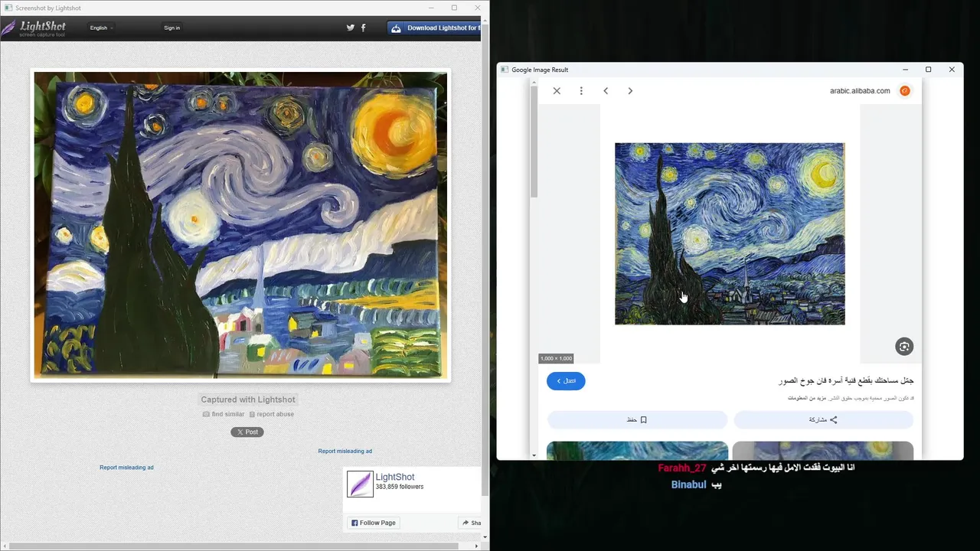Click the lower-left Report misleading ad link

[x=126, y=468]
